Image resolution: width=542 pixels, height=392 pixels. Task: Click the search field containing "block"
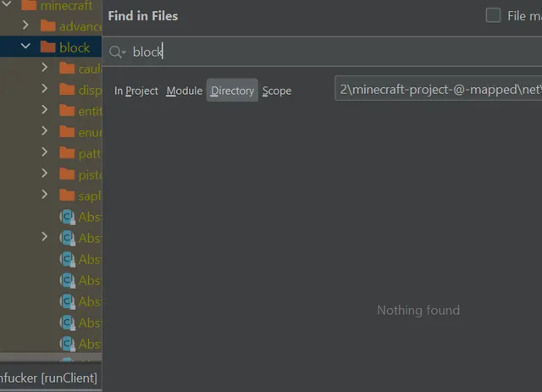[x=322, y=52]
